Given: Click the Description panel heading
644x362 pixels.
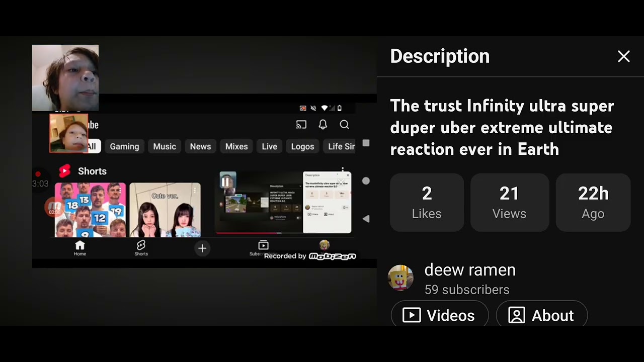Looking at the screenshot, I should click(x=440, y=56).
